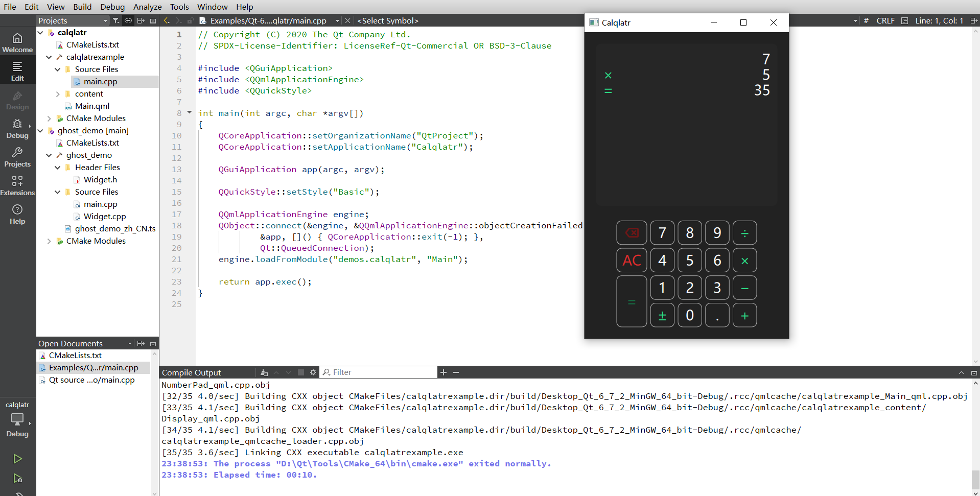Toggle Synchronize with Editor link icon
Image resolution: width=980 pixels, height=496 pixels.
point(128,20)
